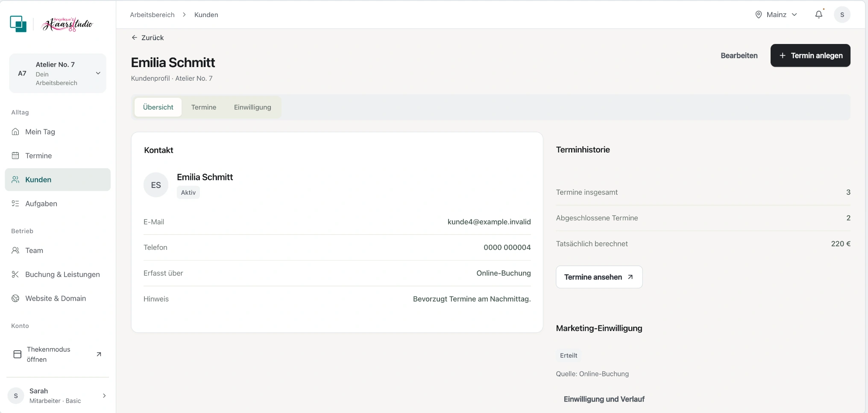Click the Thekenmodus window icon
Viewport: 868px width, 413px height.
(x=18, y=354)
